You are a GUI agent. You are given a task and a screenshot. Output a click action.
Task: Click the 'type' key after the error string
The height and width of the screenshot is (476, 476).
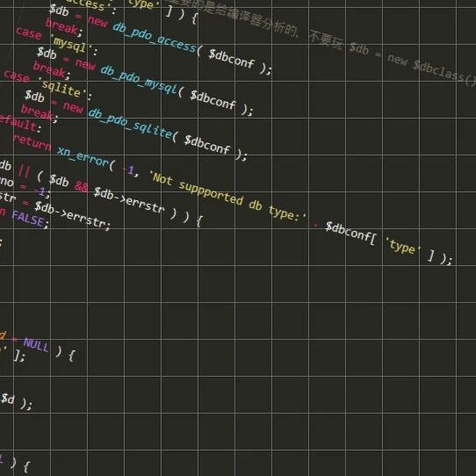coord(403,246)
